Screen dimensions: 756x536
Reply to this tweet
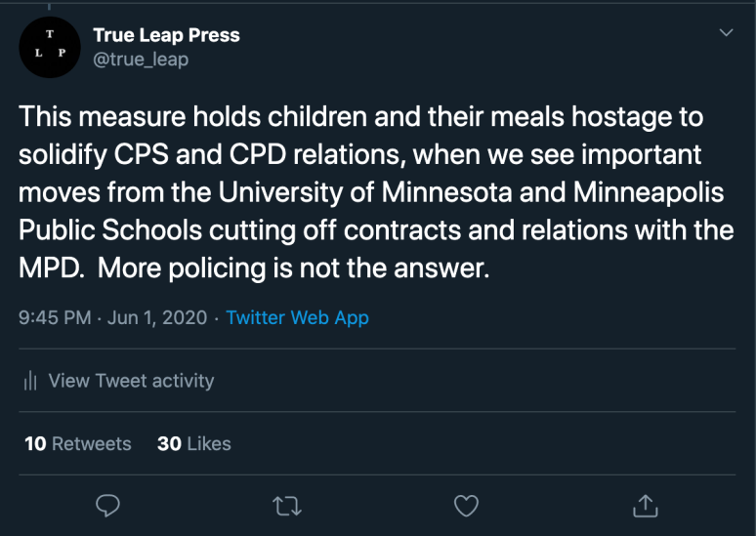[x=107, y=505]
